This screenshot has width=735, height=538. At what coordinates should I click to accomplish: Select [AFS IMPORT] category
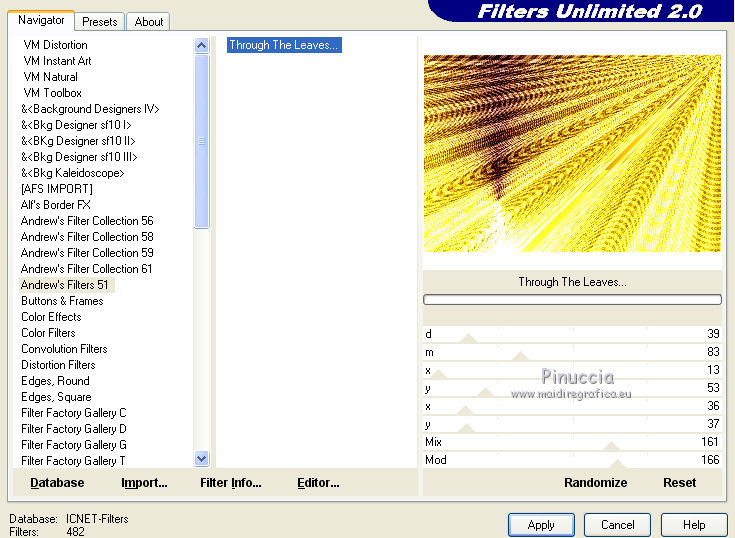(x=56, y=189)
